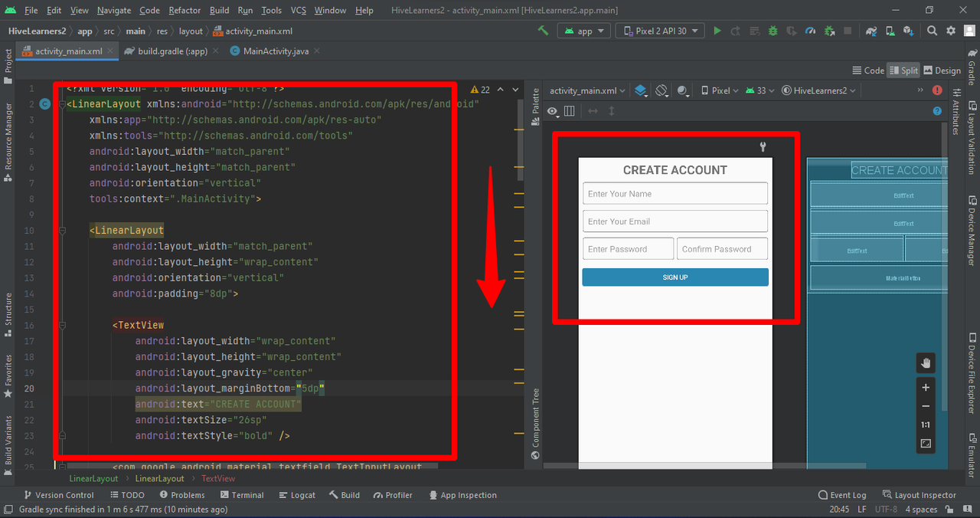Open API level 33 dropdown
This screenshot has width=980, height=518.
[x=760, y=90]
